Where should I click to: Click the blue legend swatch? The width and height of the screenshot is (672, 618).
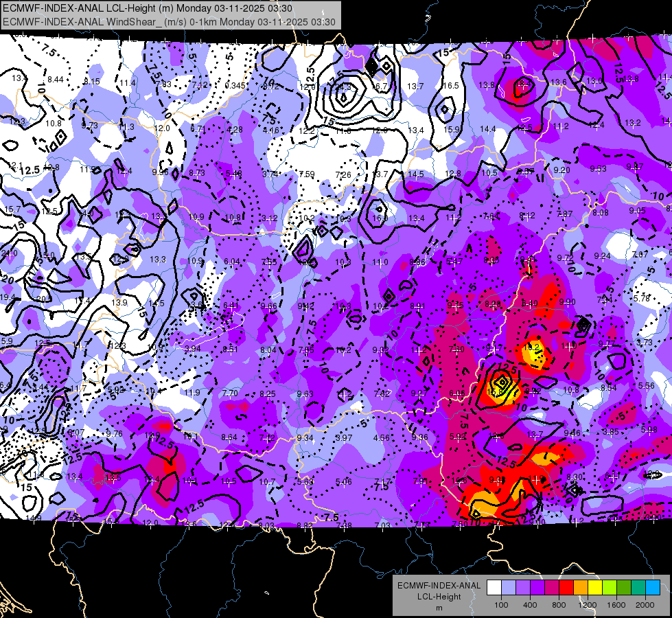coord(653,588)
